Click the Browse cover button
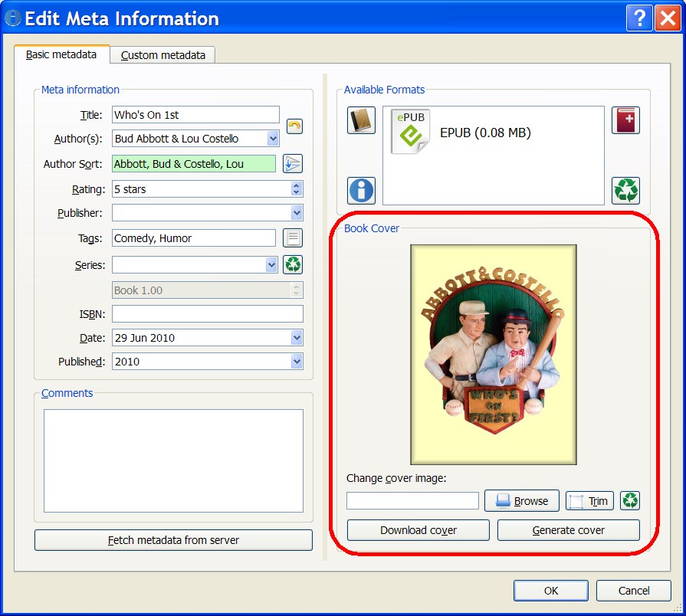 coord(521,500)
